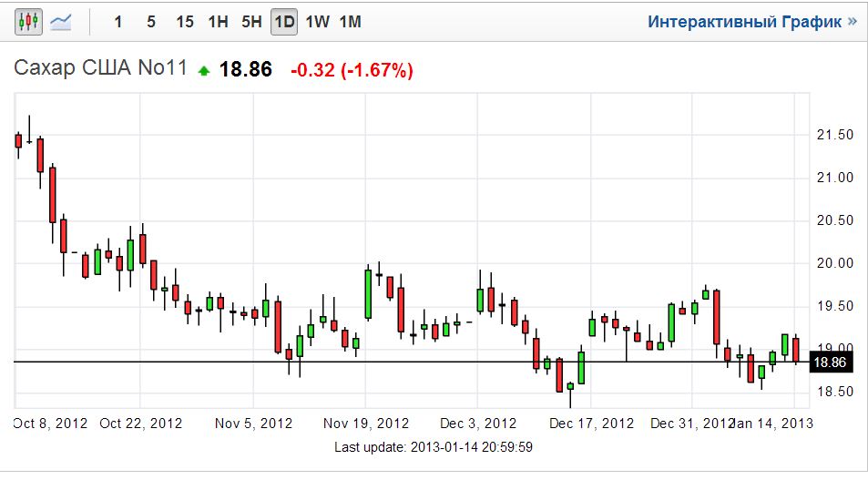Click the 18.50 price axis label
The width and height of the screenshot is (868, 480).
click(x=835, y=392)
